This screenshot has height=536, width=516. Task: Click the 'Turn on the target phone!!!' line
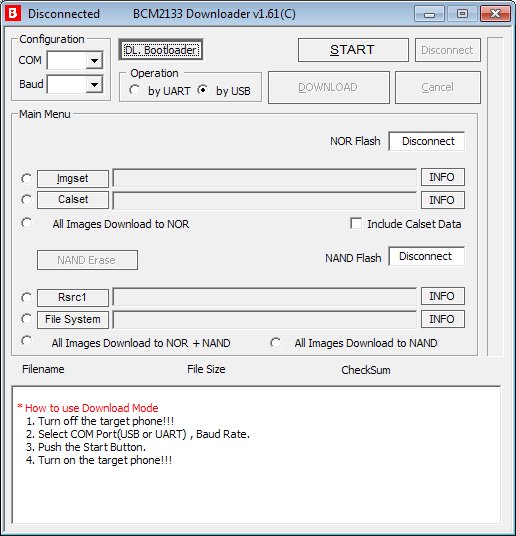coord(105,460)
